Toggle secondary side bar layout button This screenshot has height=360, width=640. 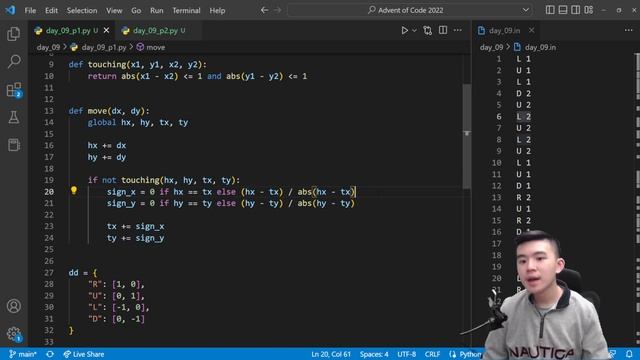(x=576, y=10)
